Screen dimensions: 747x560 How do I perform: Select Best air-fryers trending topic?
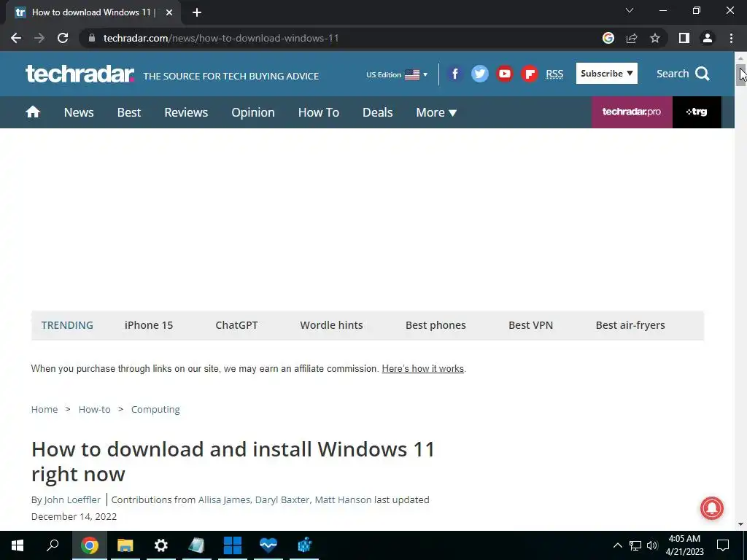tap(630, 325)
